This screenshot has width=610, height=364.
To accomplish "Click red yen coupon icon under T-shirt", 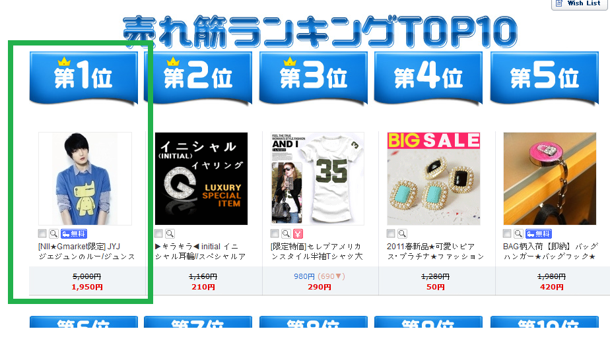I will pos(298,233).
